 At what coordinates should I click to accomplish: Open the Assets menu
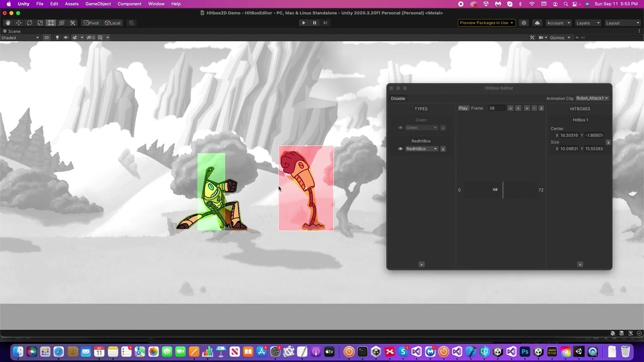coord(72,4)
